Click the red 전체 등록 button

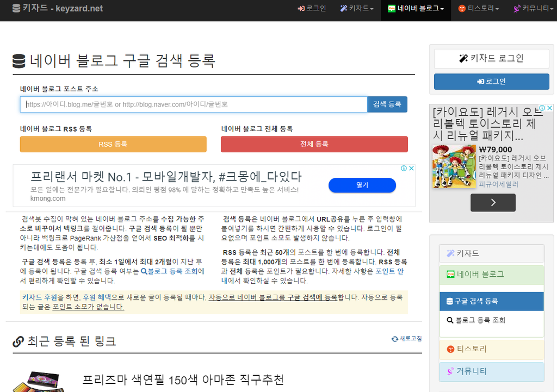pyautogui.click(x=314, y=144)
